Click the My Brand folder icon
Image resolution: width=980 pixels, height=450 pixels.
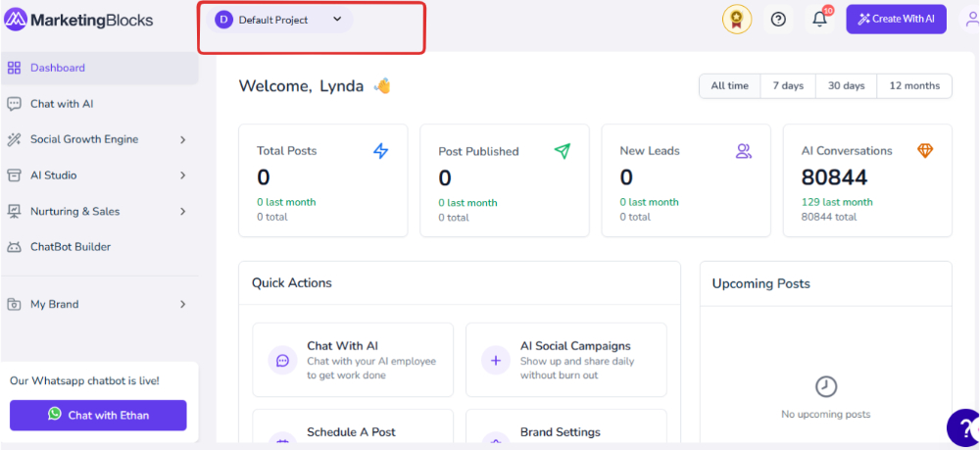click(14, 304)
